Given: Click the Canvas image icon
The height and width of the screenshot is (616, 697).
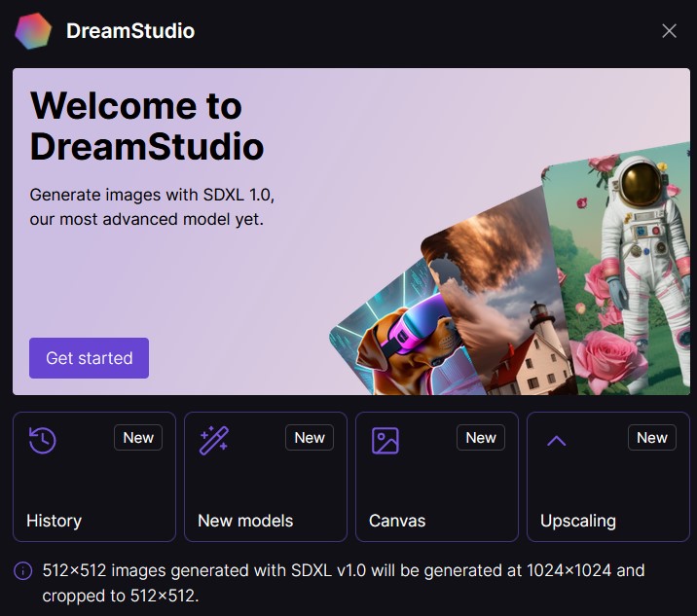Looking at the screenshot, I should tap(385, 441).
